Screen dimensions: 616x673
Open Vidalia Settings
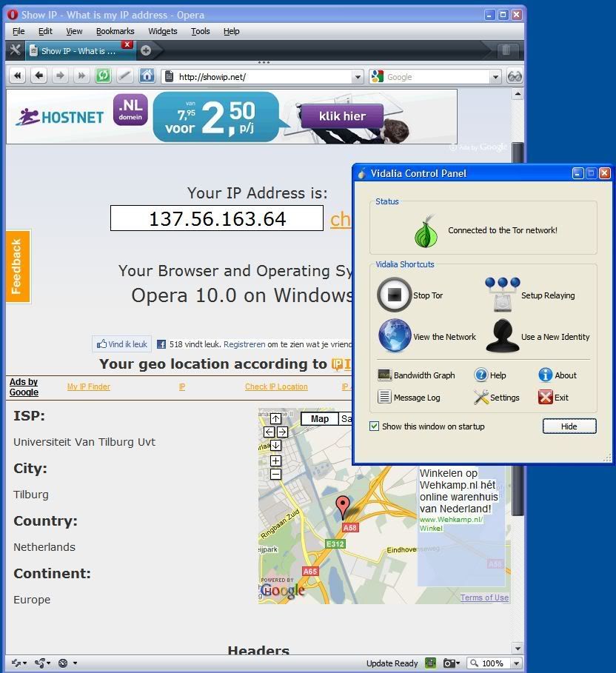pyautogui.click(x=497, y=398)
